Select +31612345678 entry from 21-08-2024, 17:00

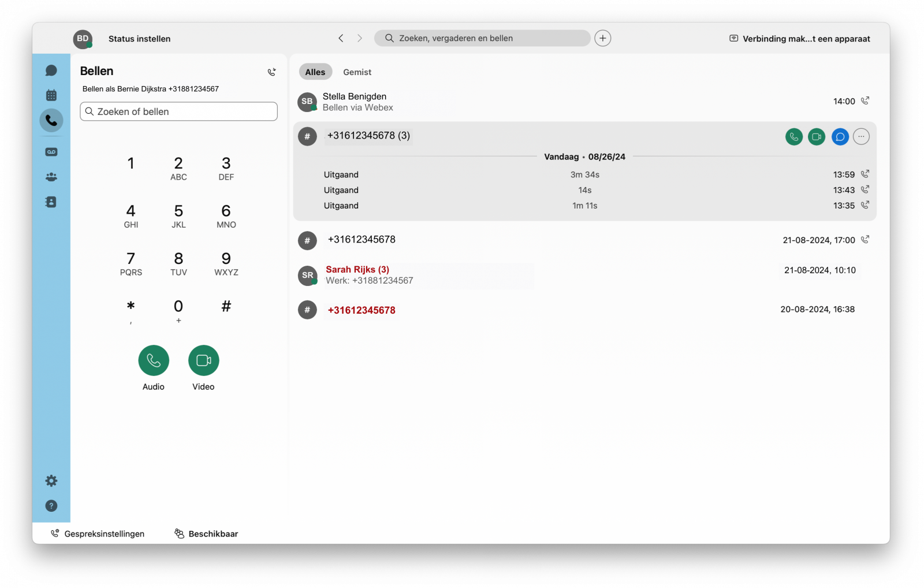click(x=584, y=240)
